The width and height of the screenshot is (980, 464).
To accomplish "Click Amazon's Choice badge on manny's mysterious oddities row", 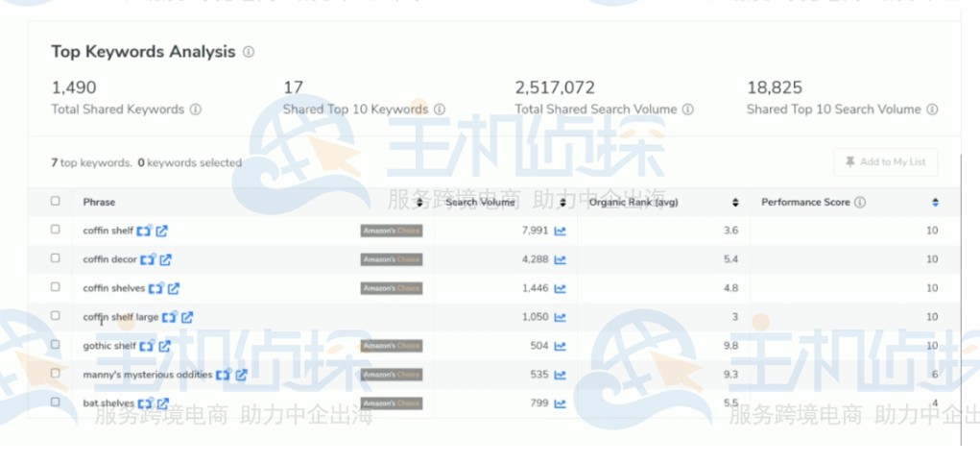I will 392,375.
